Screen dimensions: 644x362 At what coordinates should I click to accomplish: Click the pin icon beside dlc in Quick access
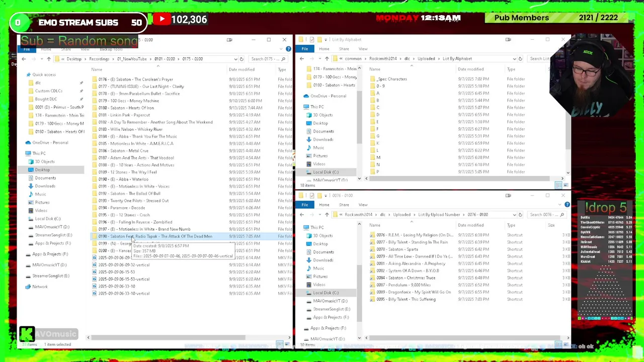click(82, 83)
